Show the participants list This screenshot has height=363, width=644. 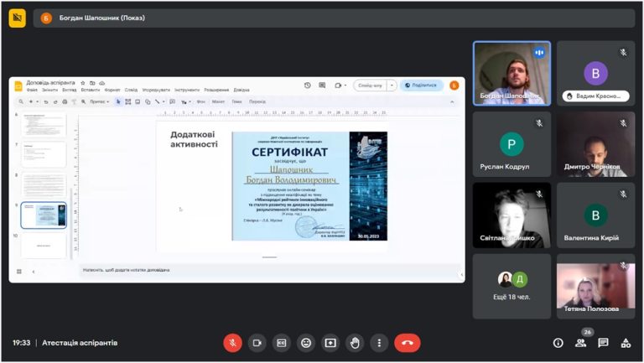581,343
